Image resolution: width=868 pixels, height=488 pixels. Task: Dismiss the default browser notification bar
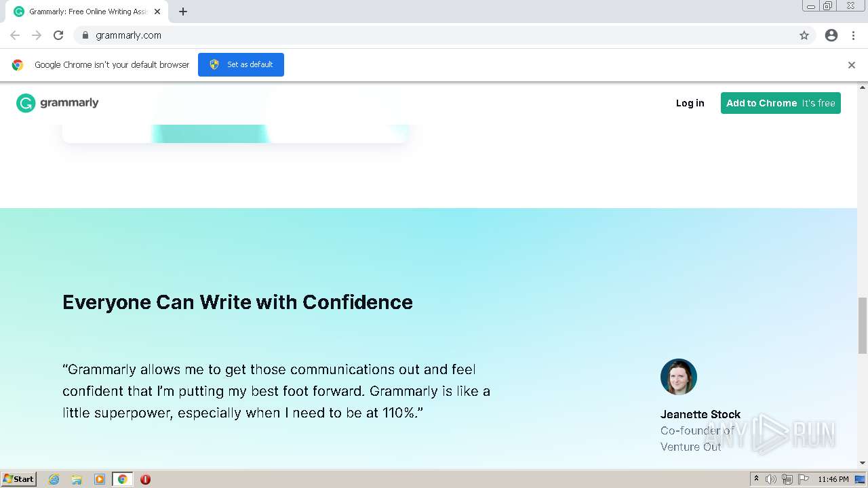pyautogui.click(x=852, y=65)
